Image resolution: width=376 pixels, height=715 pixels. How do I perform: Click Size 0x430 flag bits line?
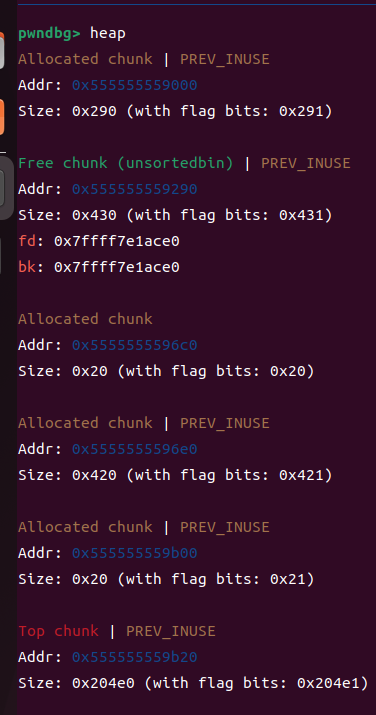(x=175, y=215)
